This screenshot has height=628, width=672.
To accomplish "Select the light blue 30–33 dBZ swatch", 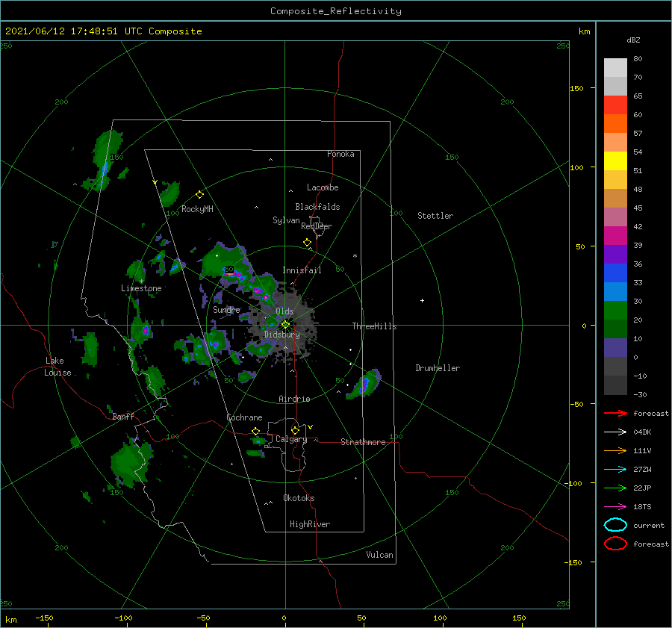I will 615,292.
